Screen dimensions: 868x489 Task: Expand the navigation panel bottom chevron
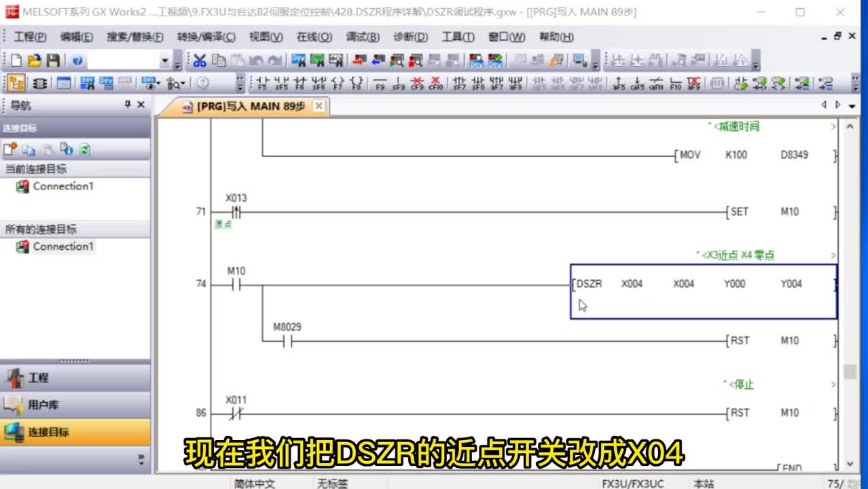[141, 458]
